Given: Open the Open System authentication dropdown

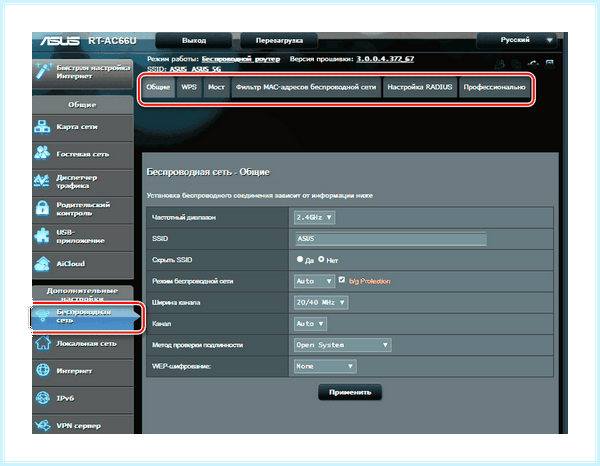Looking at the screenshot, I should point(342,345).
